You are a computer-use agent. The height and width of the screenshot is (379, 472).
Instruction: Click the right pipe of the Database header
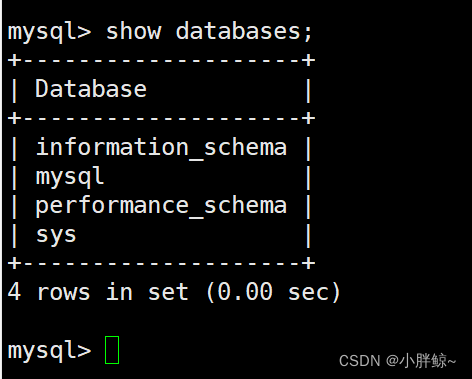click(309, 90)
